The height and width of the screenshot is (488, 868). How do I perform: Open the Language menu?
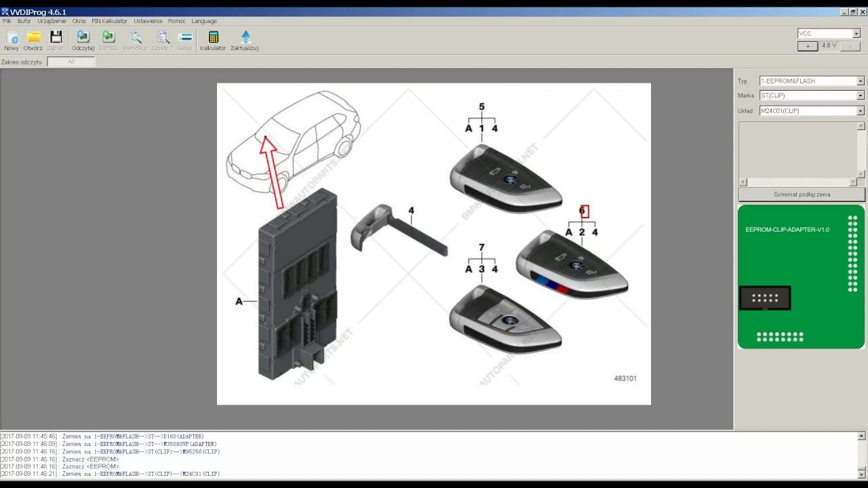[204, 21]
